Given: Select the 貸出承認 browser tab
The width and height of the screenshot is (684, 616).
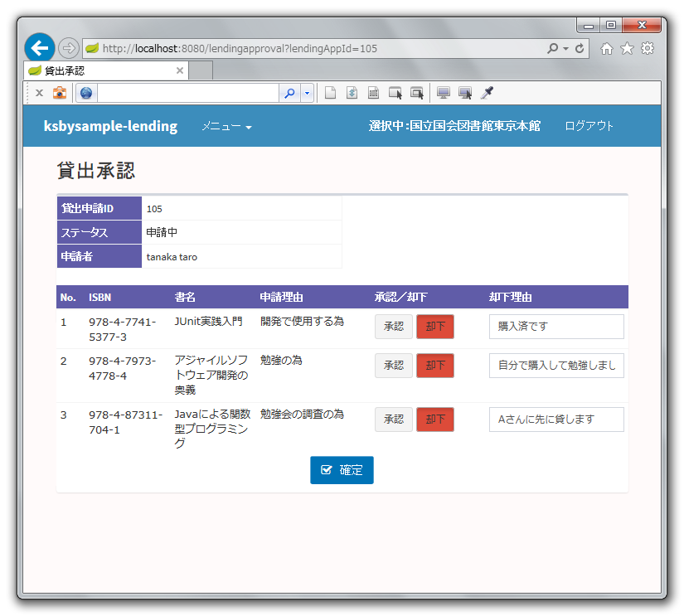Looking at the screenshot, I should tap(106, 70).
